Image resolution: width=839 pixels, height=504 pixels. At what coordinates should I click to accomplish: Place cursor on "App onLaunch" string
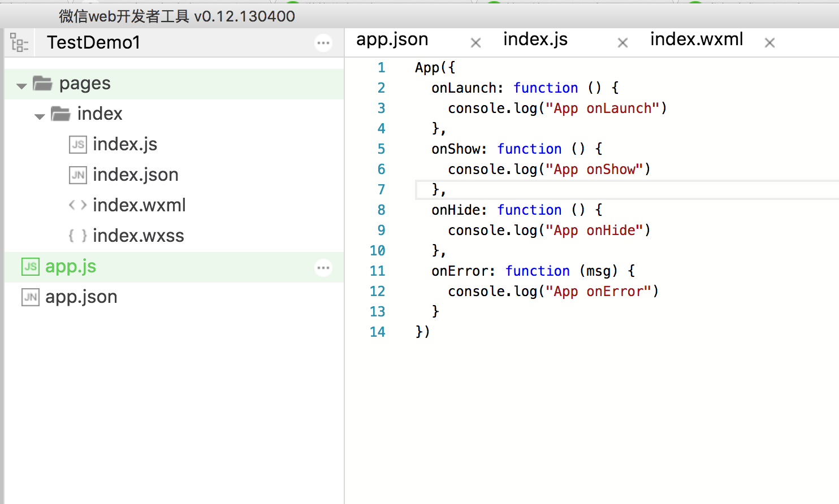coord(603,108)
